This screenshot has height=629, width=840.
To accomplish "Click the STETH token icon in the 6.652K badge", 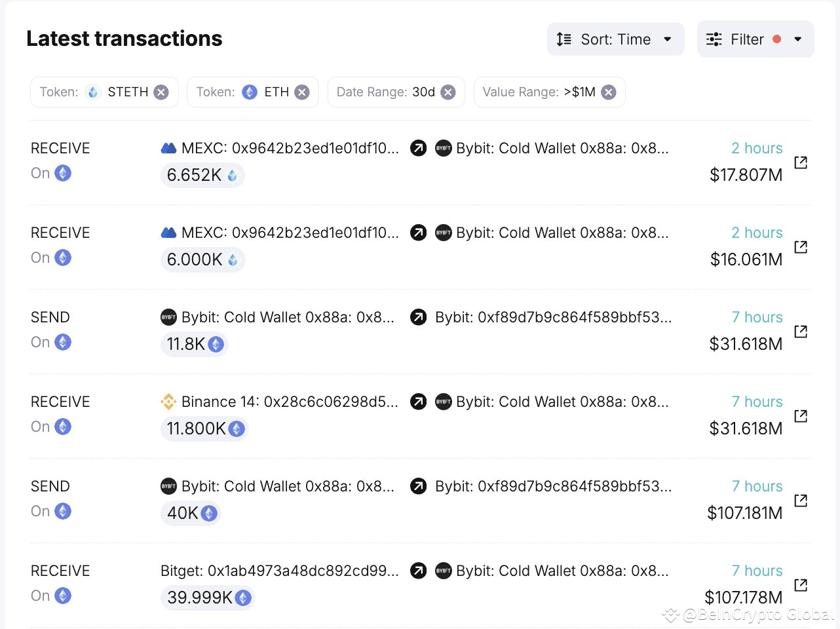I will (232, 175).
